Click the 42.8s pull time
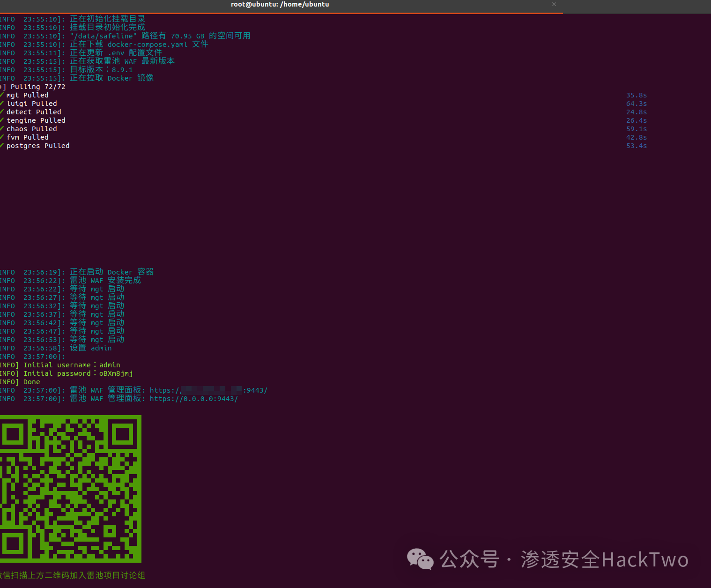711x588 pixels. pyautogui.click(x=637, y=137)
